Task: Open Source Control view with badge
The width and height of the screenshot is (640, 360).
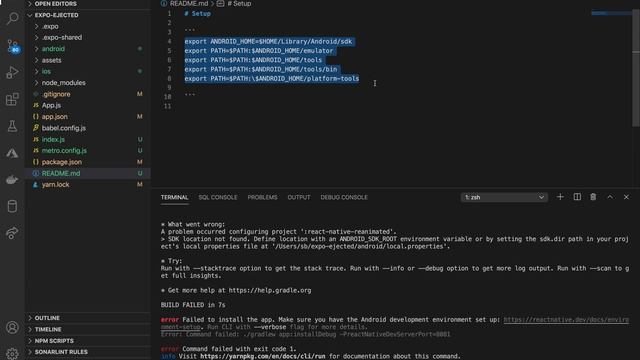Action: (x=12, y=46)
